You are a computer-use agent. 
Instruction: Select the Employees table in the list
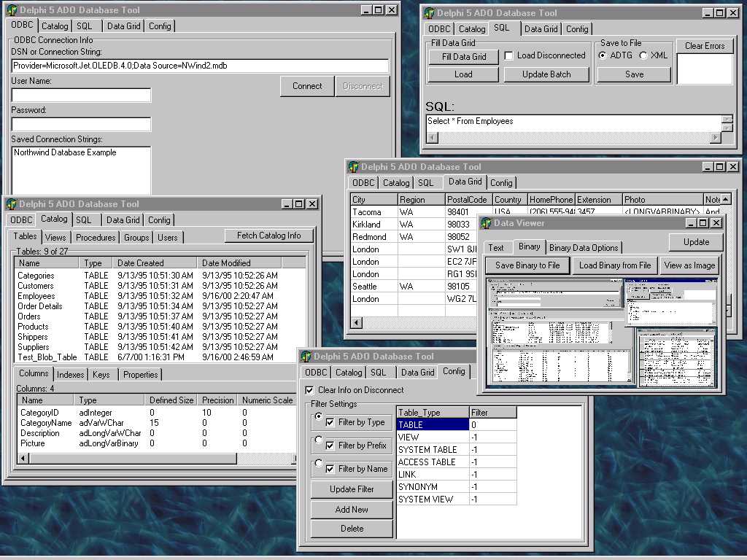(36, 296)
